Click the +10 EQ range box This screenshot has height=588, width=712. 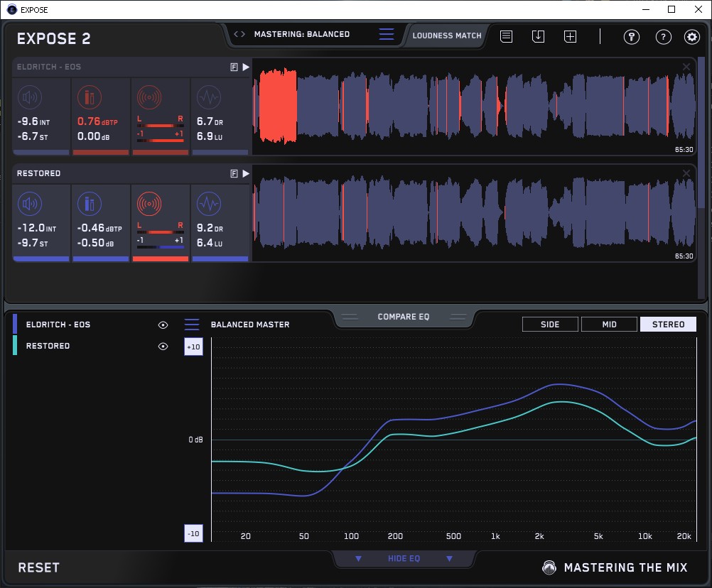[193, 347]
